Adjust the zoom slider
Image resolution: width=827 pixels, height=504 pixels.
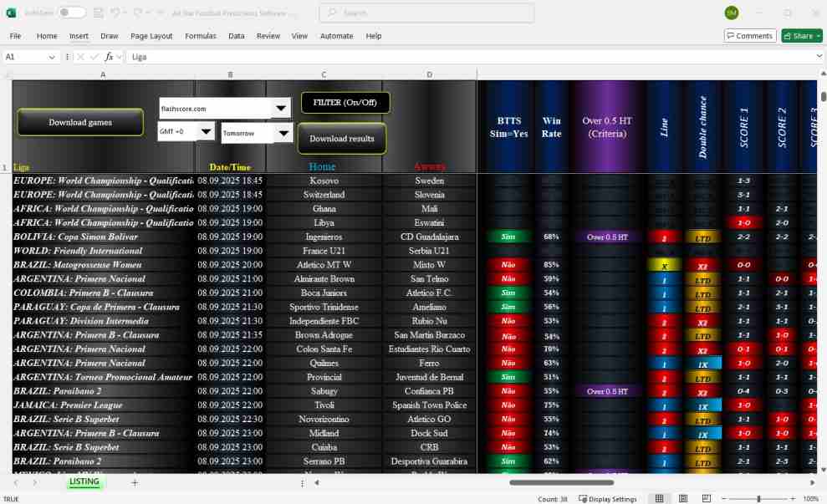click(x=757, y=498)
